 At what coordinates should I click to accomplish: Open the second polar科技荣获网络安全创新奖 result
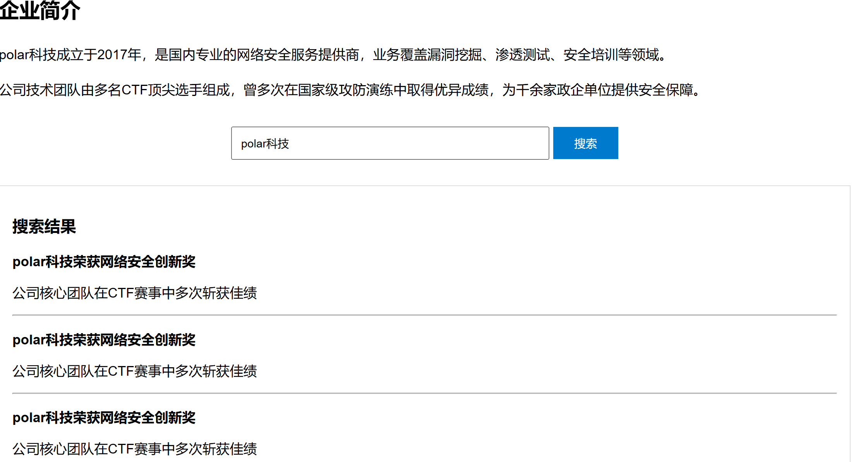click(x=104, y=340)
